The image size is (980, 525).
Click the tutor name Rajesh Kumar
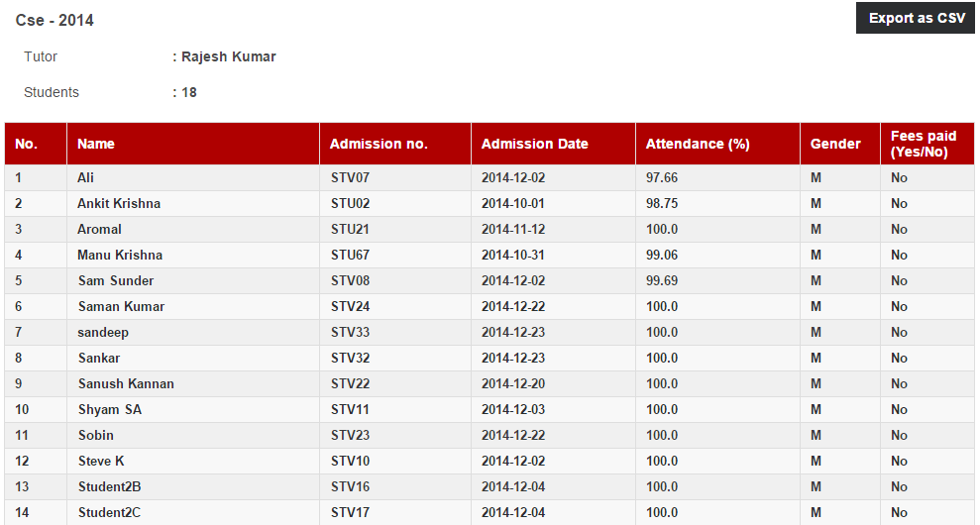229,56
